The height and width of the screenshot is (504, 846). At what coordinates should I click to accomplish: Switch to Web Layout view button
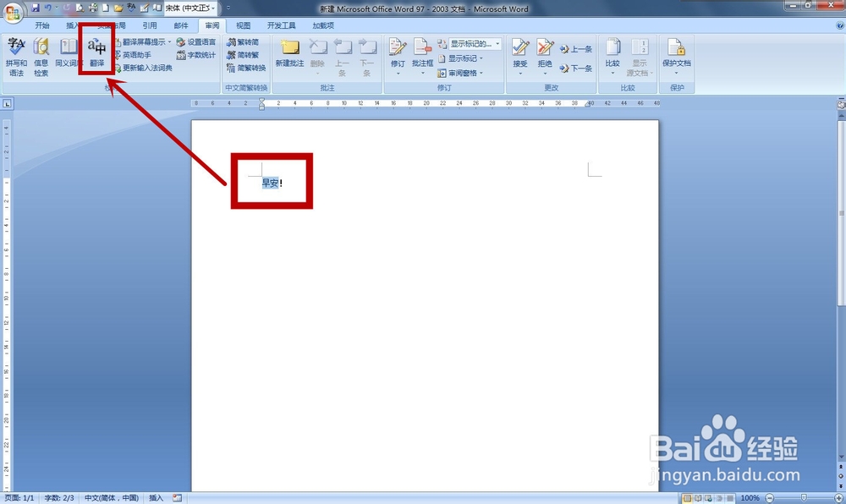coord(708,498)
